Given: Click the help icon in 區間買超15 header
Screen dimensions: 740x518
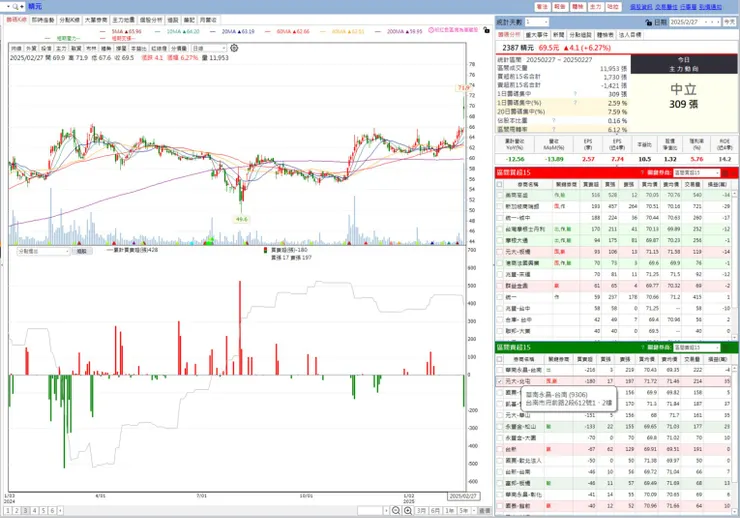Looking at the screenshot, I should point(642,173).
